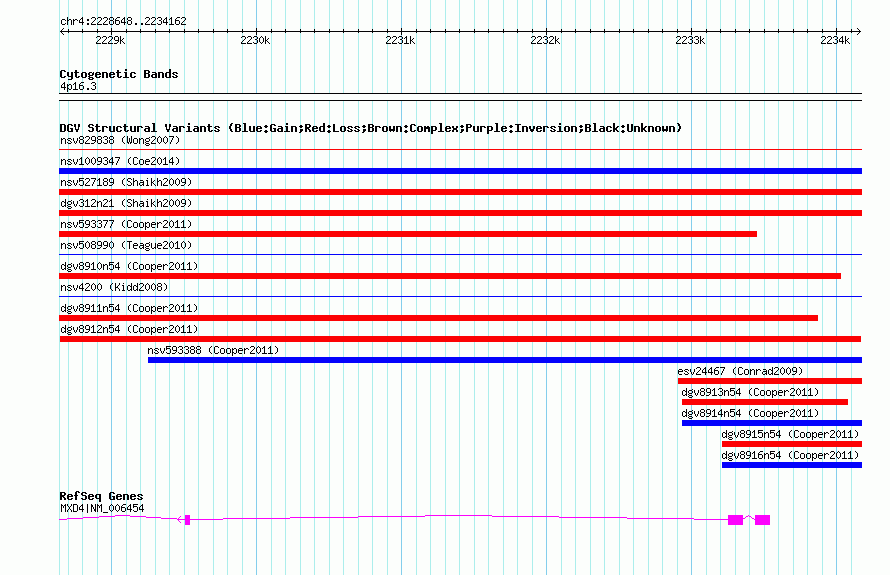Viewport: 890px width, 575px height.
Task: Select the red bar under dgv312n21
Action: (460, 213)
